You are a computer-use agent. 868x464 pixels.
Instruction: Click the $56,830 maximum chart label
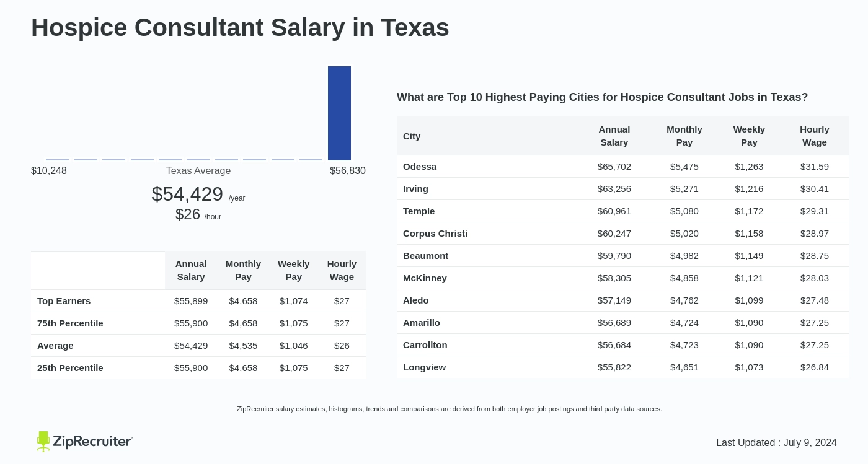[348, 170]
